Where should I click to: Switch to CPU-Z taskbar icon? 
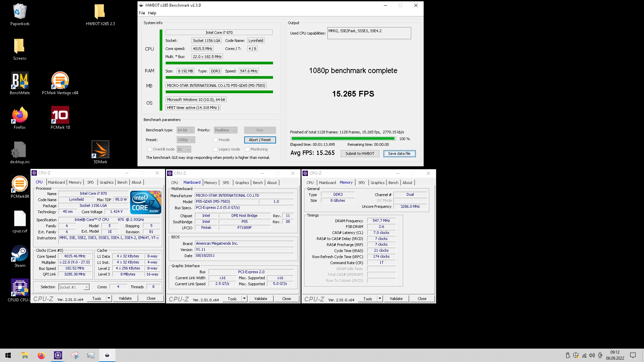click(58, 355)
